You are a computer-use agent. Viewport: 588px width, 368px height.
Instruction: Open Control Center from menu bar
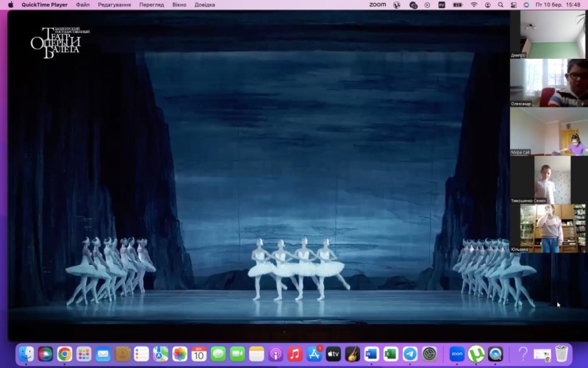tap(513, 5)
